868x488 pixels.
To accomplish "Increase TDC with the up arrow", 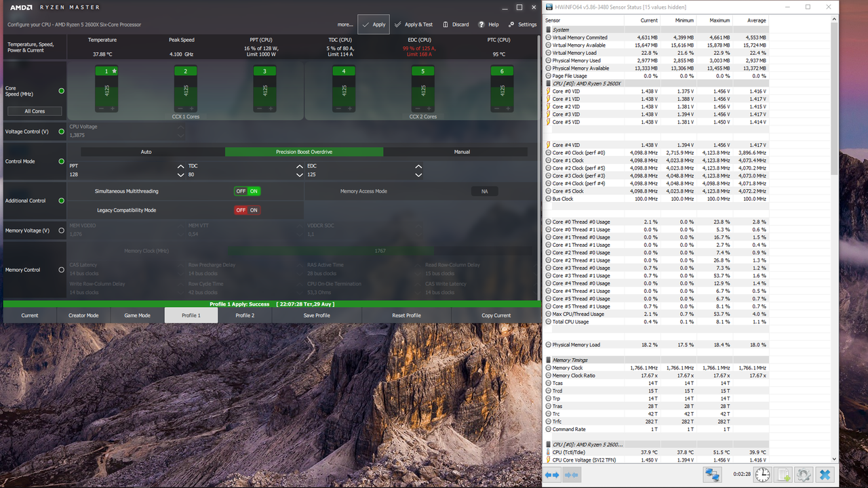I will point(300,166).
